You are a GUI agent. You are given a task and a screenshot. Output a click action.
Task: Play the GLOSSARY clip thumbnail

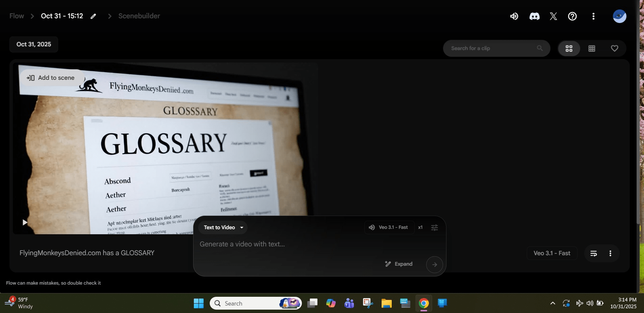click(25, 222)
